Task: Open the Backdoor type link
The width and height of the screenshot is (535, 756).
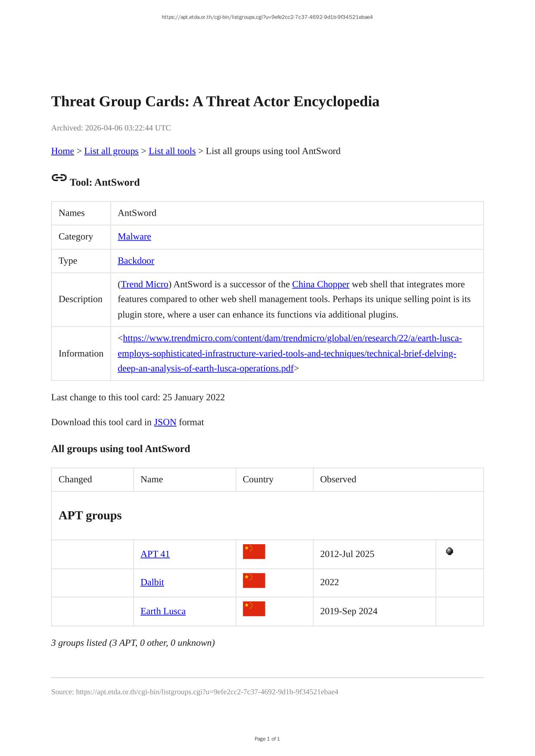Action: [136, 260]
